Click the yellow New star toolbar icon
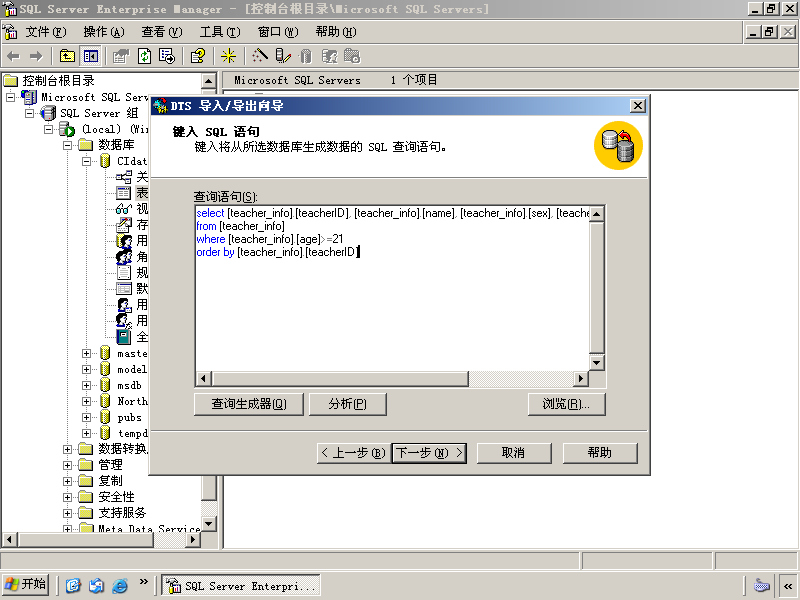 coord(228,56)
